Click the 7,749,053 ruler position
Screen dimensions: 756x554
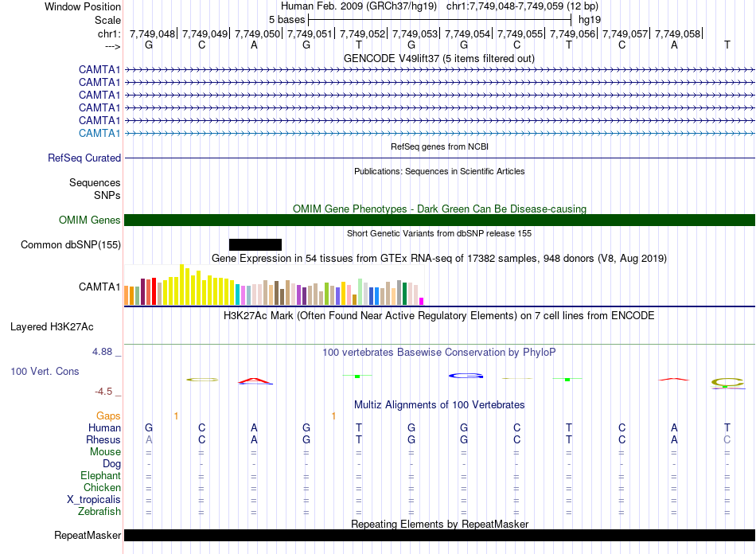415,34
